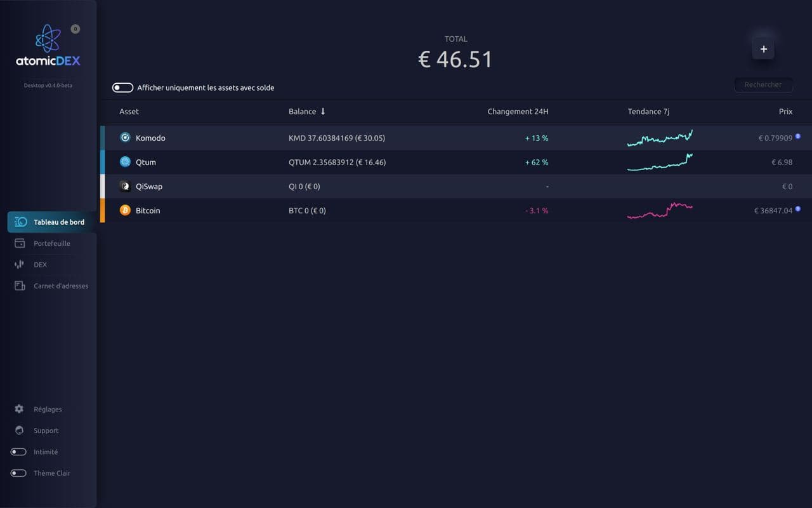Sort by the Asset column header
This screenshot has height=508, width=812.
tap(129, 111)
